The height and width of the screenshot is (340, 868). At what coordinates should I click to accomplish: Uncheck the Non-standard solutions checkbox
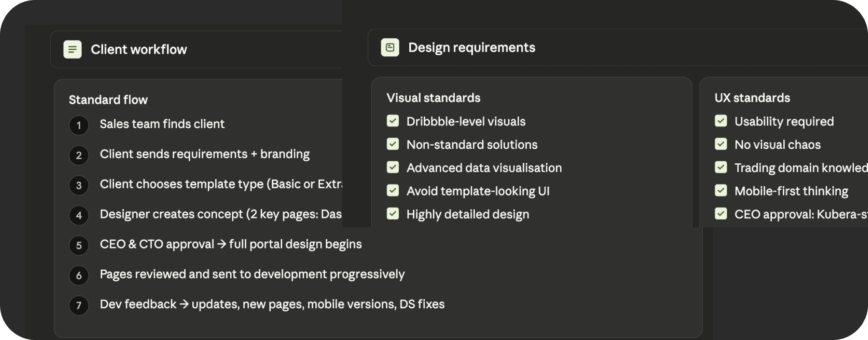tap(393, 144)
